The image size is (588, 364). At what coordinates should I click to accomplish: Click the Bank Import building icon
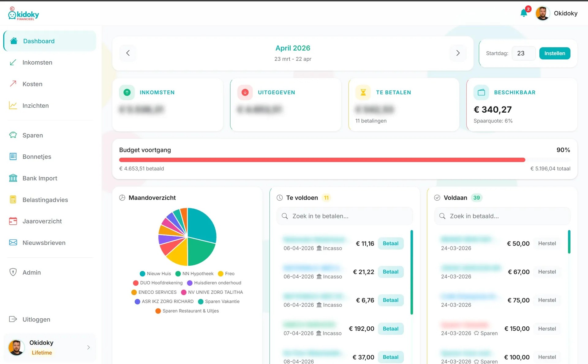pos(13,178)
